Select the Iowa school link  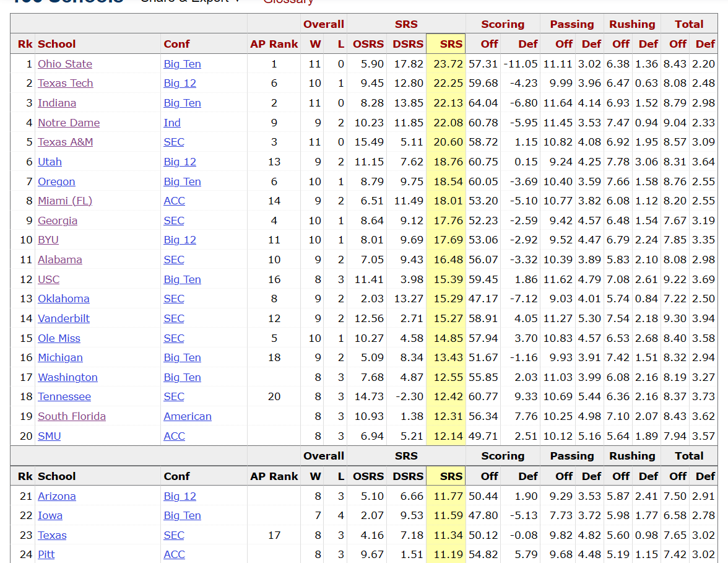[50, 515]
